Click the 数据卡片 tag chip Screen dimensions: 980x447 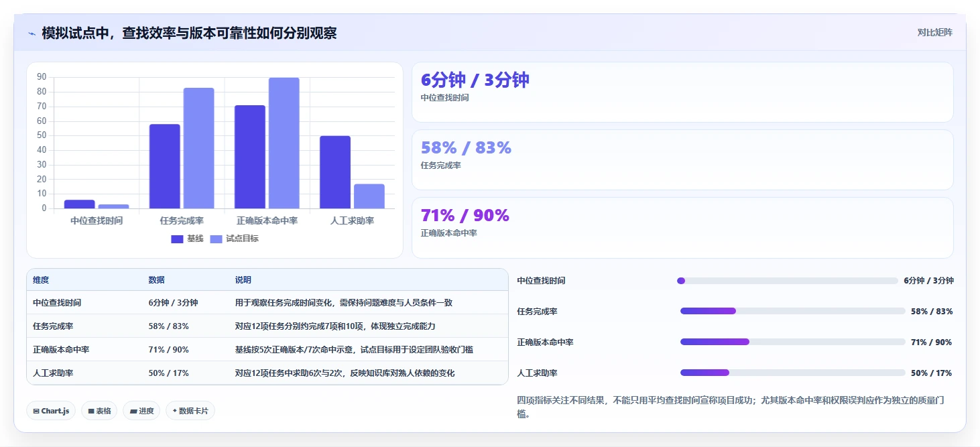pos(190,411)
